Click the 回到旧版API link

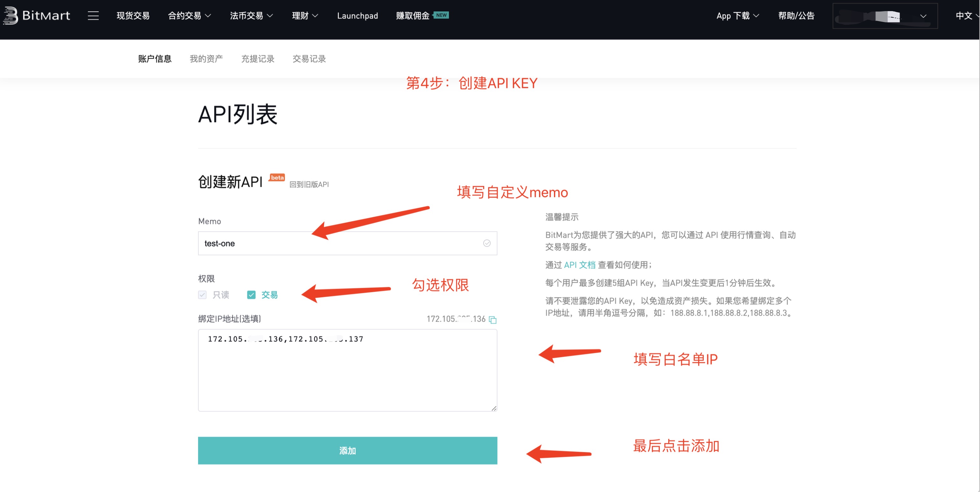309,184
